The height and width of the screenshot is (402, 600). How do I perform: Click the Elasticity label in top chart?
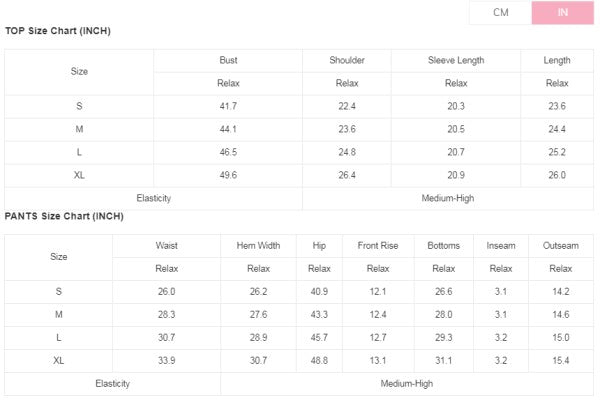154,198
